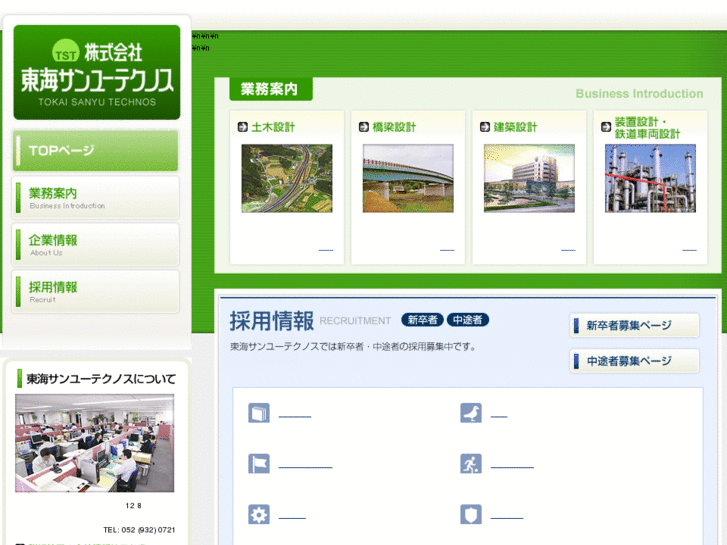Click the bridge photo thumbnail
This screenshot has width=727, height=545.
click(x=408, y=179)
